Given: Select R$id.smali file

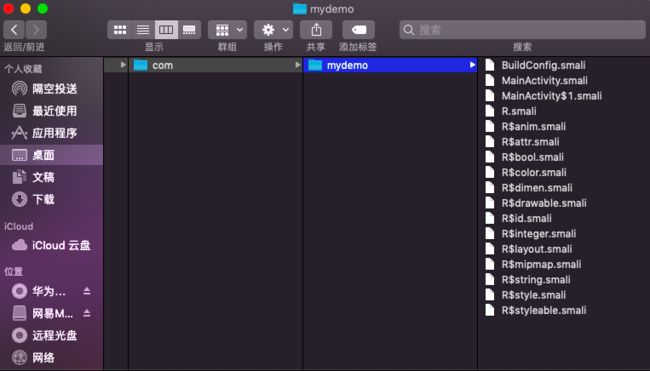Looking at the screenshot, I should (526, 218).
